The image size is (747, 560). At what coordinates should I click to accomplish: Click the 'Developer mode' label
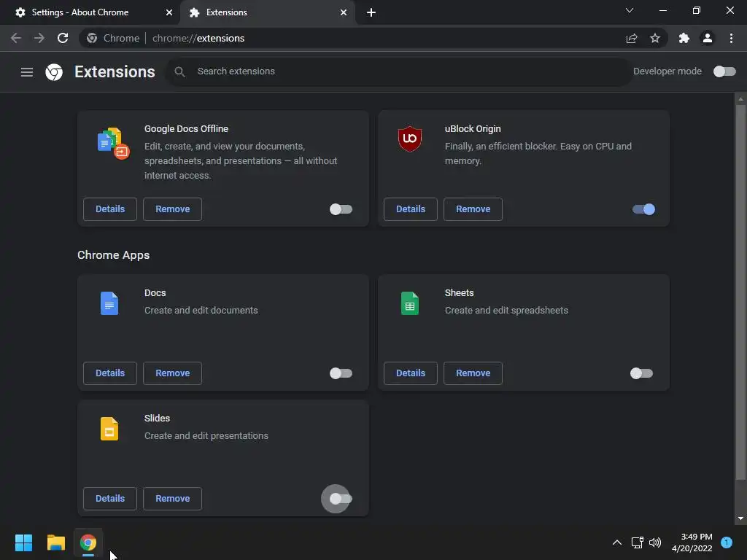pos(667,71)
